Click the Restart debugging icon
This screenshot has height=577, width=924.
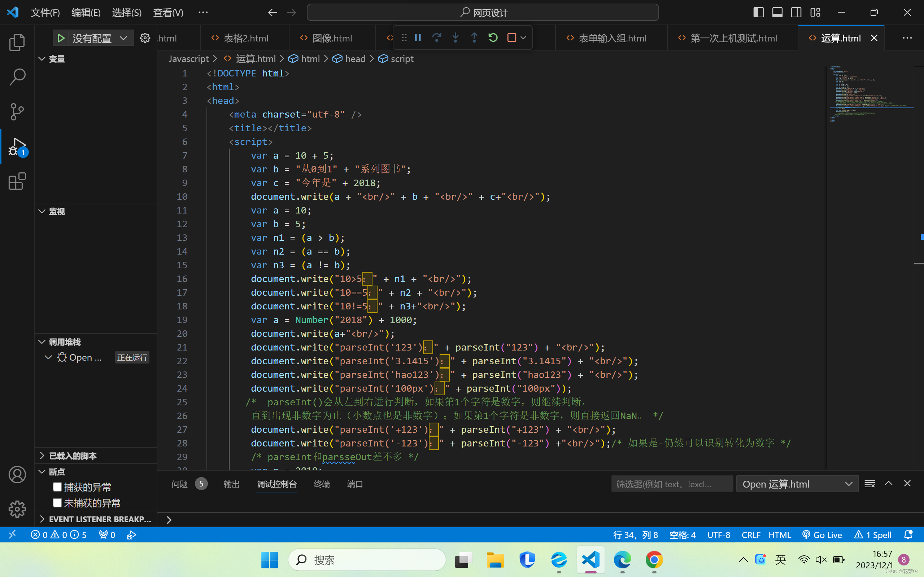[x=493, y=38]
